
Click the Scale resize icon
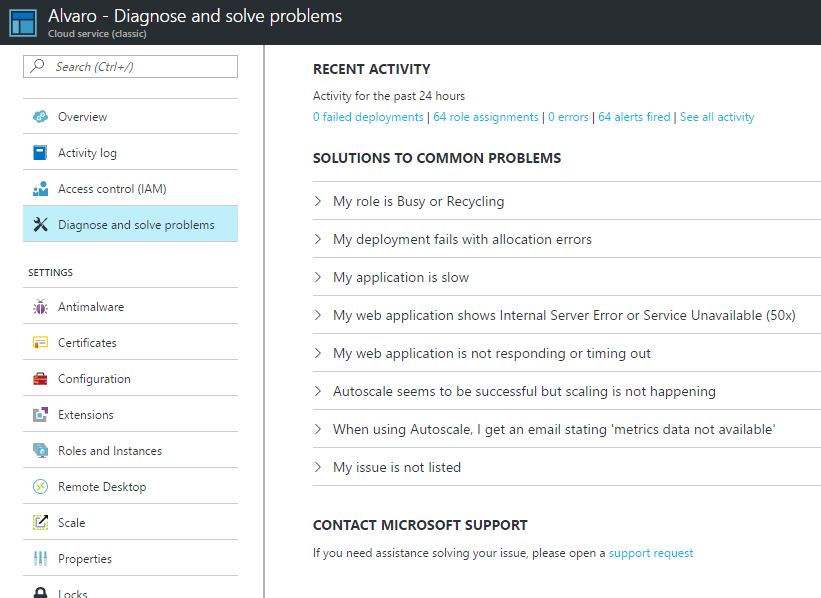40,523
